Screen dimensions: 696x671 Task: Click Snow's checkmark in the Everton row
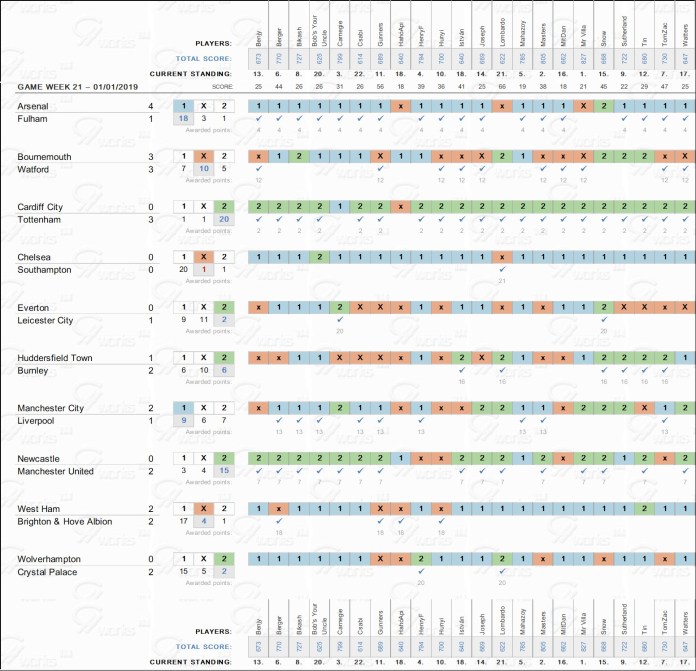click(x=603, y=320)
